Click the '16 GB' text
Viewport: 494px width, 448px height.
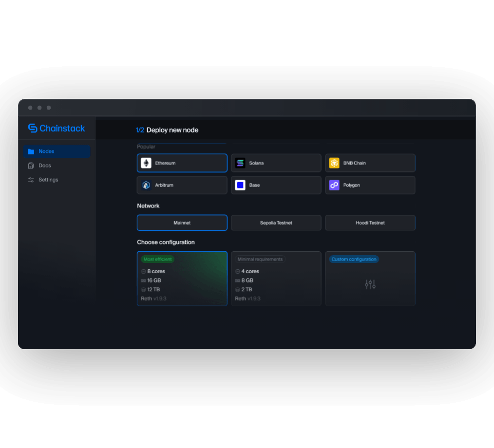[x=154, y=280]
